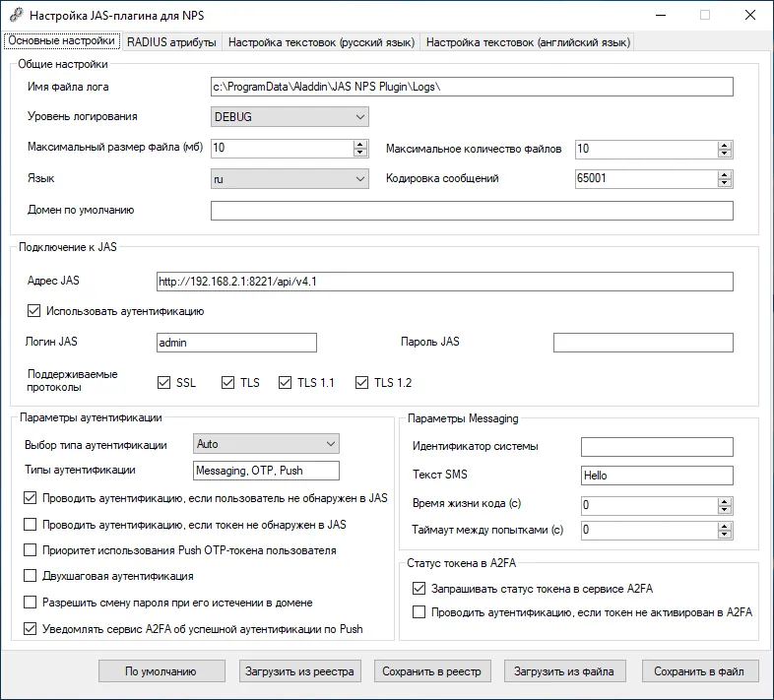Image resolution: width=774 pixels, height=700 pixels.
Task: Uncheck the SSL protocol checkbox
Action: click(x=163, y=383)
